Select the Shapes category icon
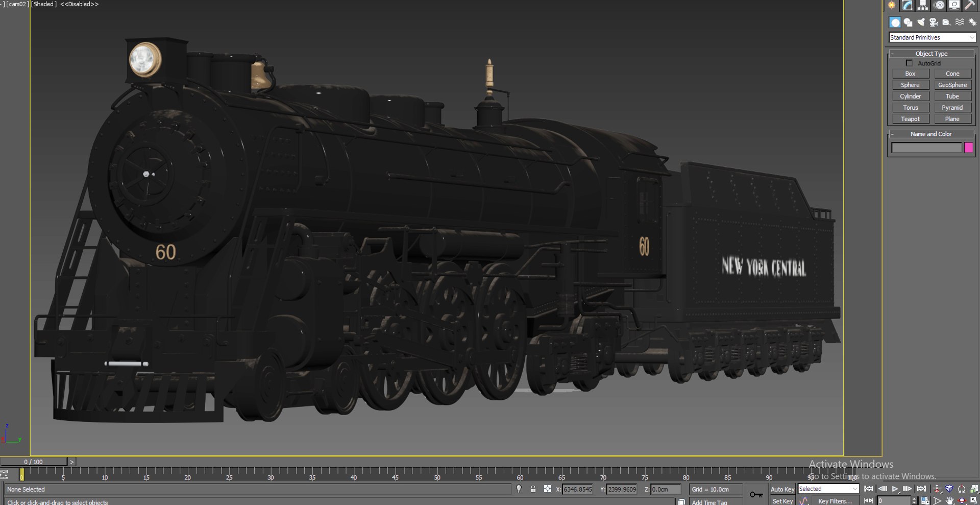The height and width of the screenshot is (505, 980). [908, 22]
